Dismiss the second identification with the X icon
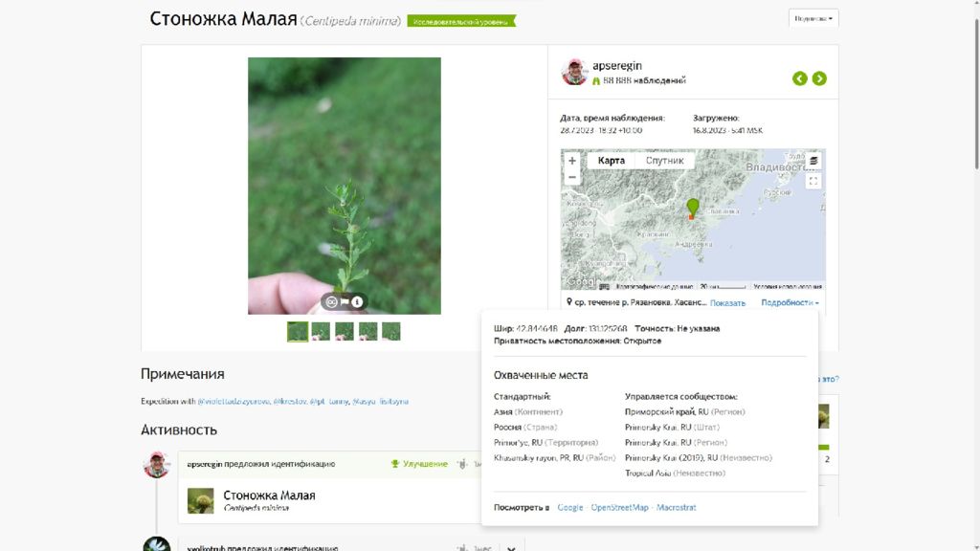The height and width of the screenshot is (551, 980). point(511,548)
